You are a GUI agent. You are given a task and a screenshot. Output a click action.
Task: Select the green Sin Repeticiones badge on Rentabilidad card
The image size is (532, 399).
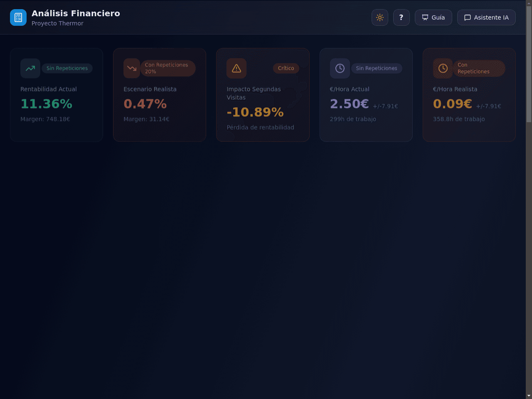(67, 68)
